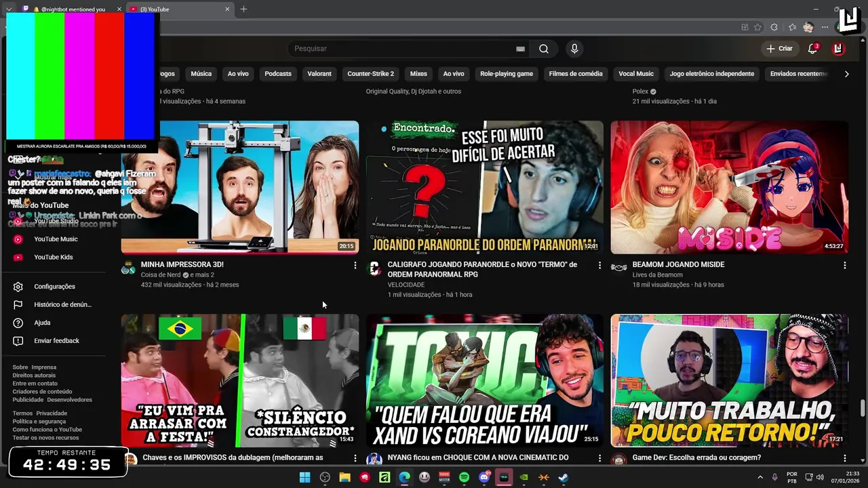Open Spotify from the taskbar
The width and height of the screenshot is (868, 488).
464,477
